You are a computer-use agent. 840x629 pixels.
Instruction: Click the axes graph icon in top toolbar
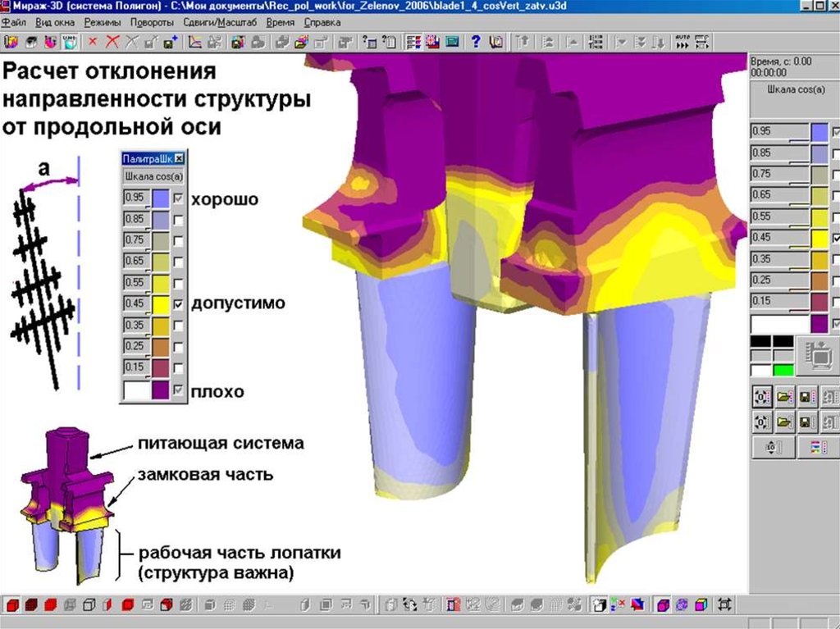click(x=196, y=42)
